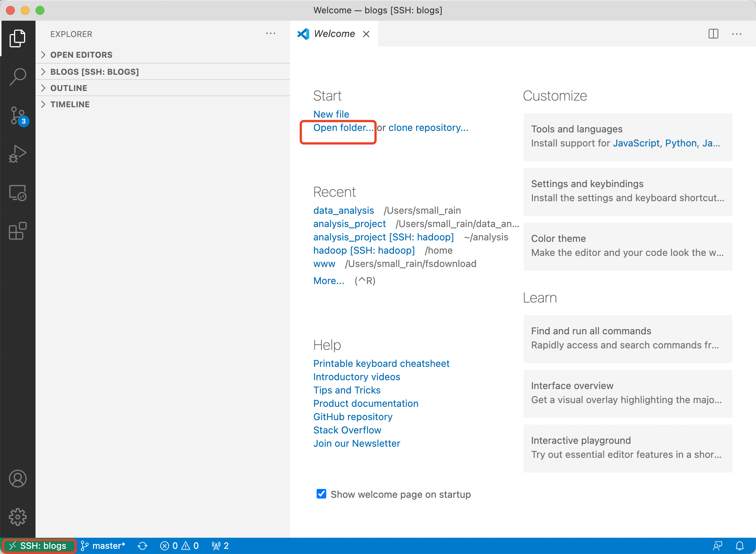This screenshot has width=756, height=554.
Task: Open the Manage gear menu
Action: coord(17,517)
